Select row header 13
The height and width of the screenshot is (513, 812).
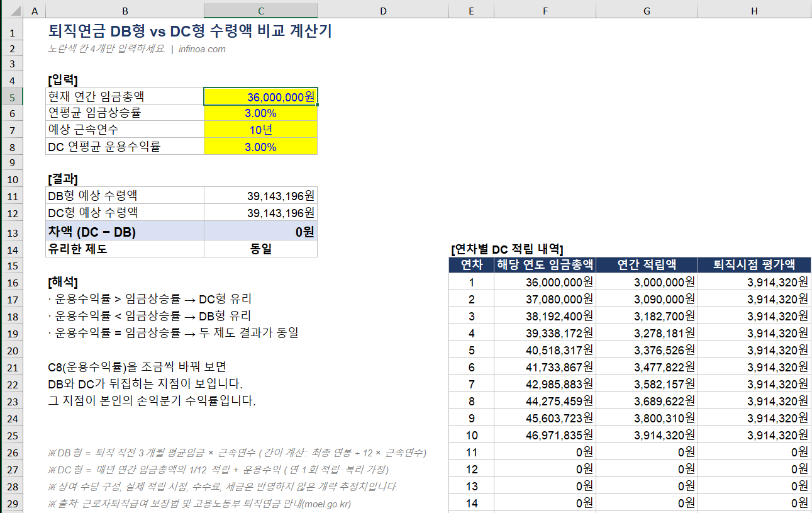tap(11, 232)
